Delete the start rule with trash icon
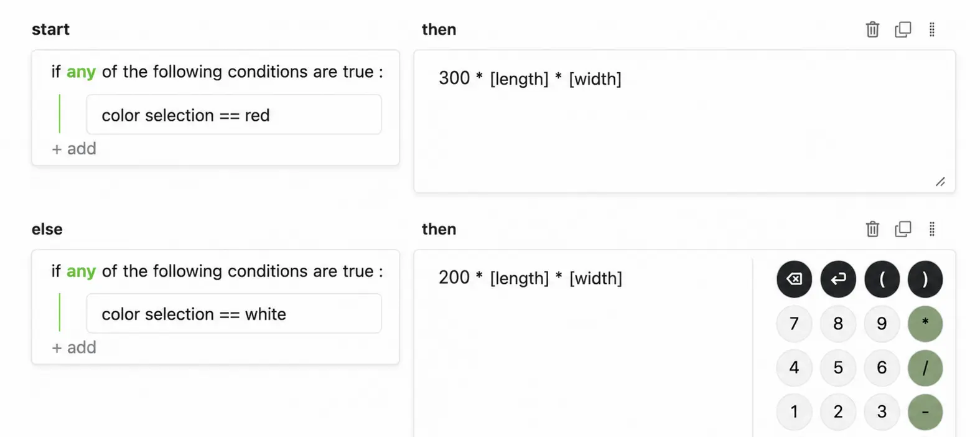The height and width of the screenshot is (437, 980). [x=872, y=29]
